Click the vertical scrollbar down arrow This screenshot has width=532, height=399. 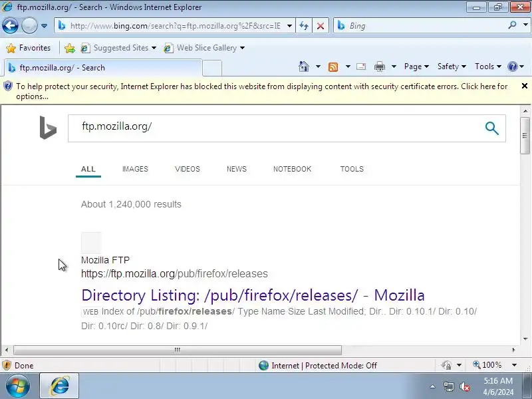click(x=525, y=338)
